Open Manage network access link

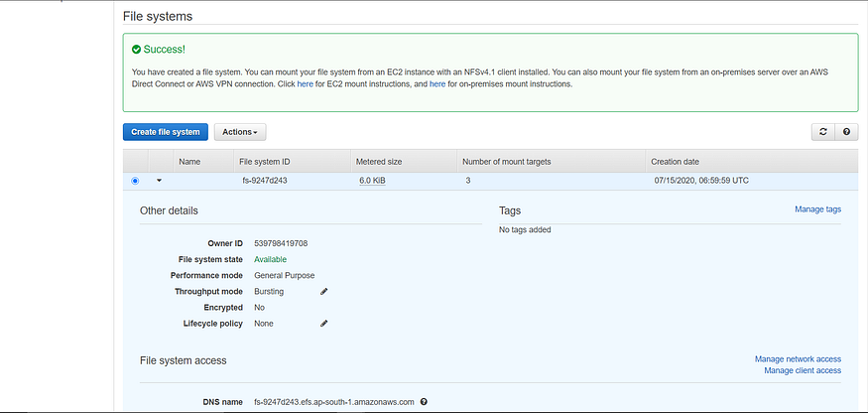798,359
